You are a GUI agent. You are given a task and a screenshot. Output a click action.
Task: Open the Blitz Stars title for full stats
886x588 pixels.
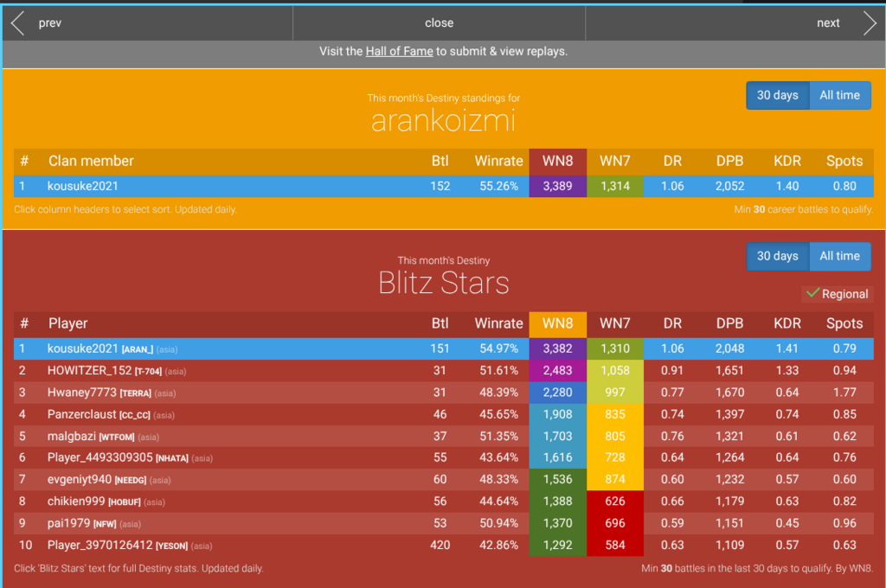[443, 283]
